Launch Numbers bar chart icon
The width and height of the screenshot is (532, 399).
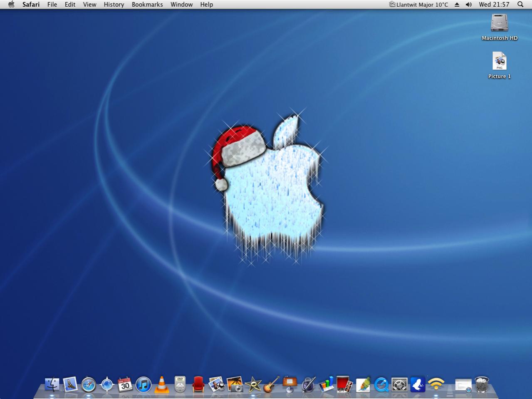tap(326, 384)
